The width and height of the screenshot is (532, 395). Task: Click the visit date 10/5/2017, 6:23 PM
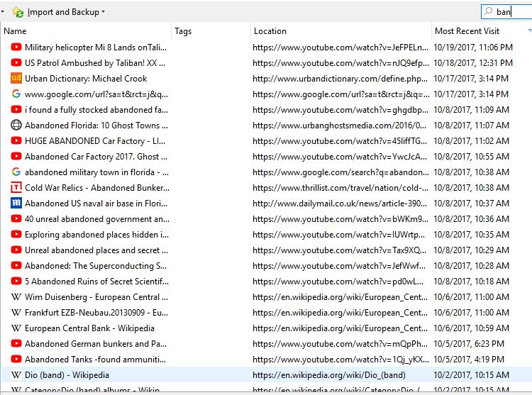tap(469, 344)
